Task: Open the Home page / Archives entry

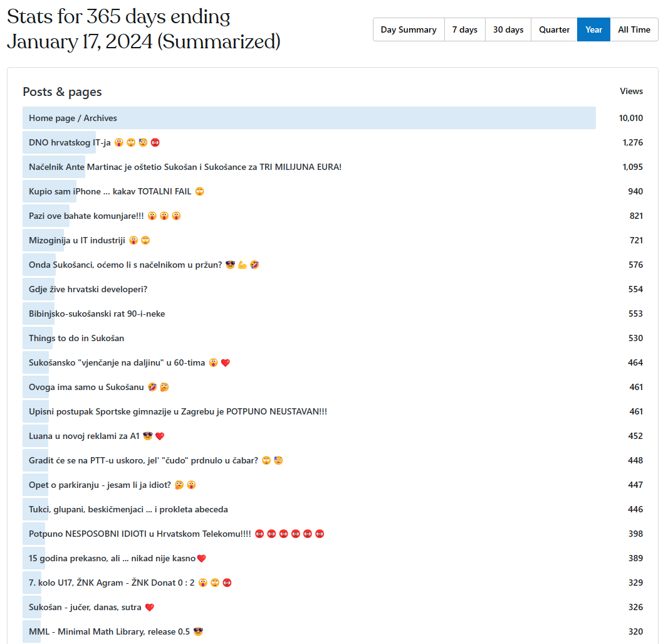Action: pyautogui.click(x=73, y=118)
